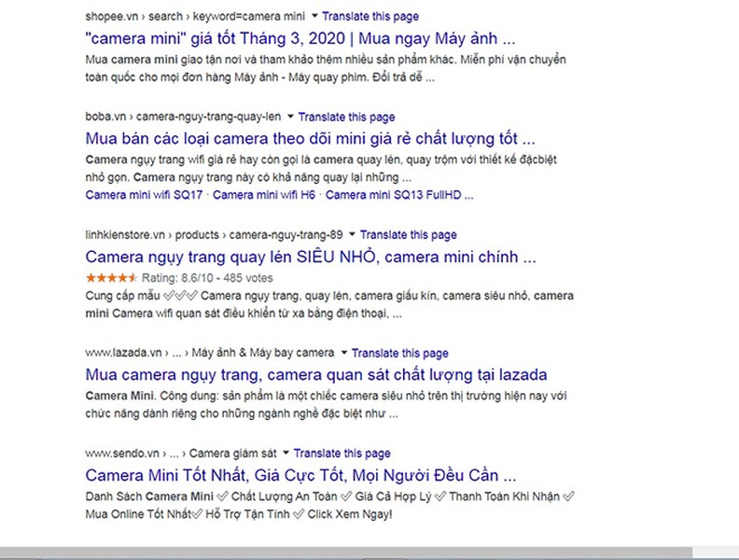Image resolution: width=739 pixels, height=560 pixels.
Task: Expand dropdown arrow next to linhkienstore.vn URL
Action: (352, 234)
